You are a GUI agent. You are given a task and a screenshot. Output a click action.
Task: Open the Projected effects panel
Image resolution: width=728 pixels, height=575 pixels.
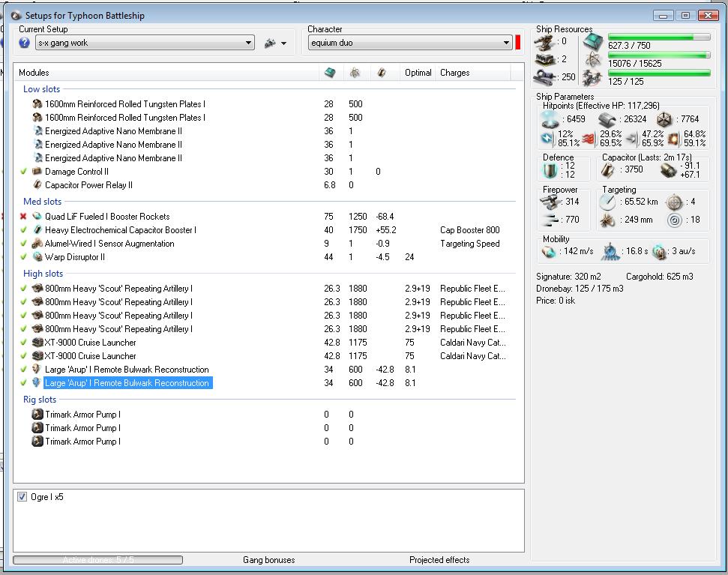pyautogui.click(x=439, y=560)
